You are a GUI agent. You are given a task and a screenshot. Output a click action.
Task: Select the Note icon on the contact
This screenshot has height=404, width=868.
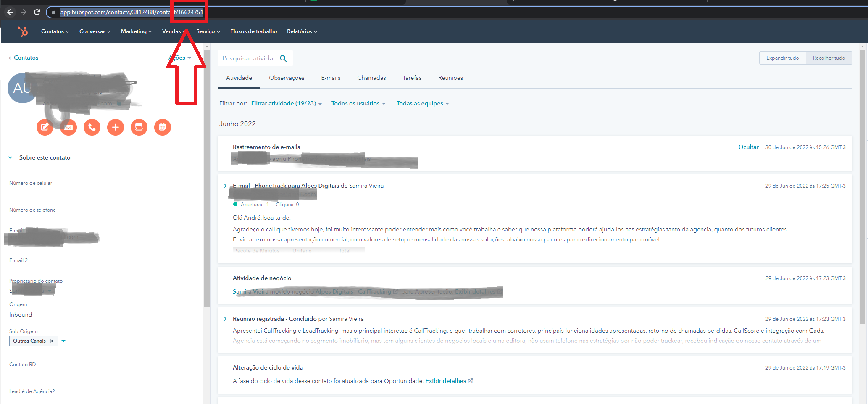pyautogui.click(x=45, y=127)
